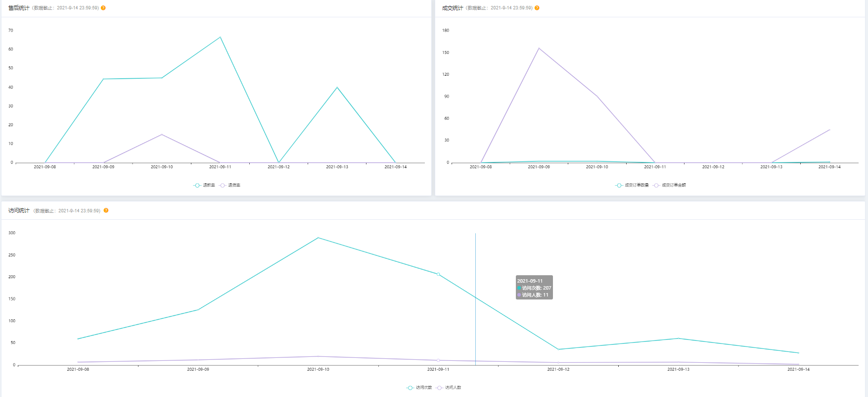This screenshot has height=397, width=868.
Task: Open the help icon next to 访问统计
Action: (x=106, y=210)
